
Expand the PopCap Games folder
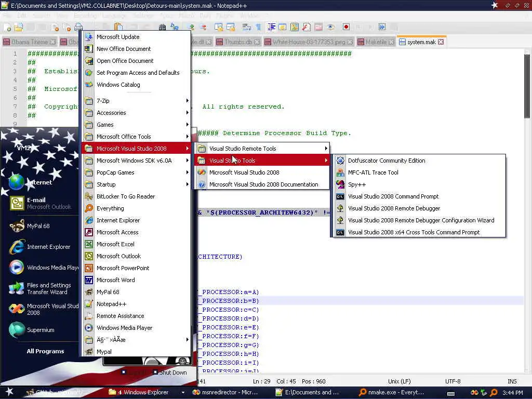pyautogui.click(x=136, y=172)
